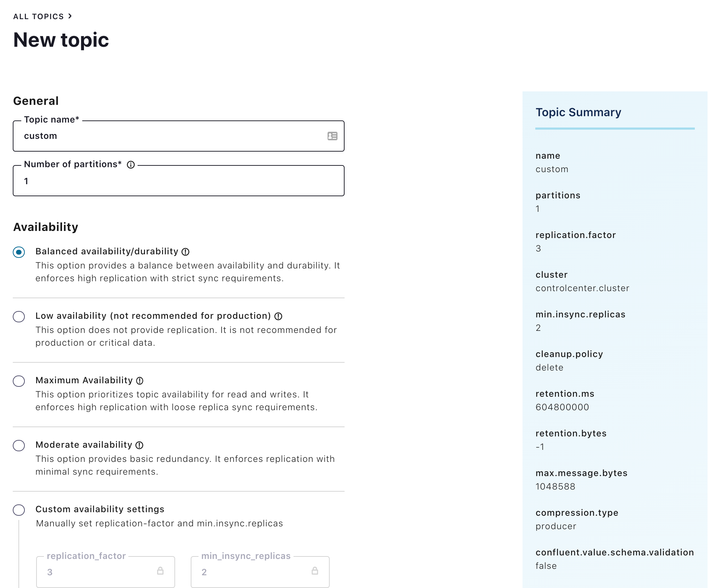Go back to ALL TOPICS breadcrumb
The image size is (709, 588).
pyautogui.click(x=39, y=17)
